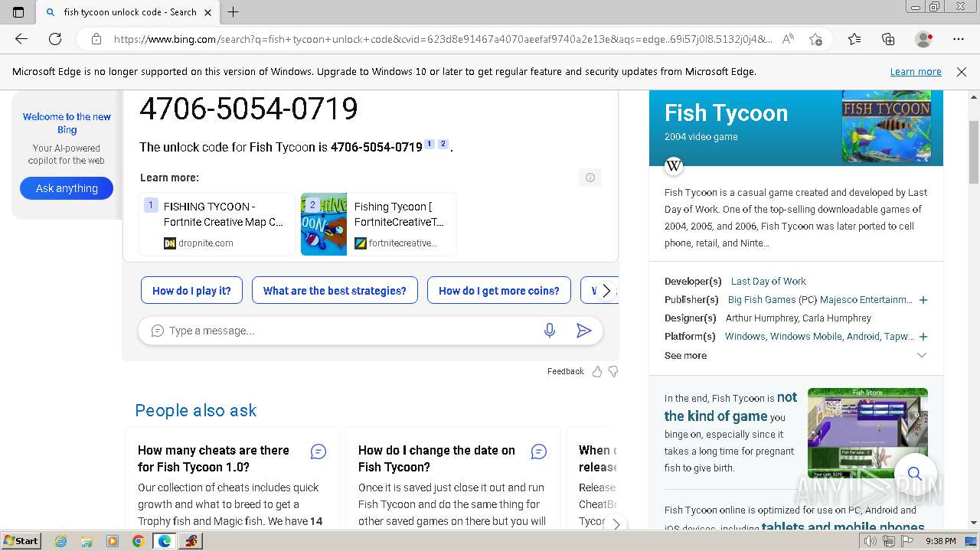This screenshot has height=551, width=980.
Task: Open the Collections panel
Action: (888, 39)
